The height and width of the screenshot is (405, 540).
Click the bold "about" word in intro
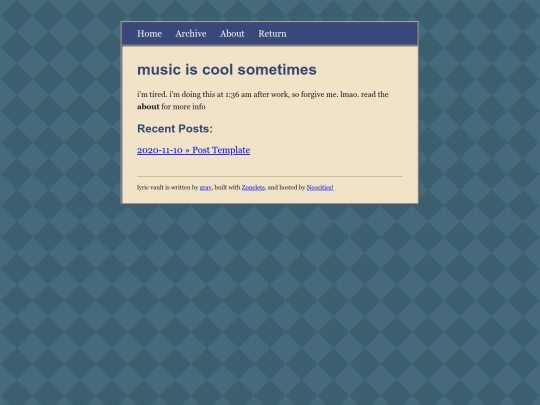(x=148, y=107)
